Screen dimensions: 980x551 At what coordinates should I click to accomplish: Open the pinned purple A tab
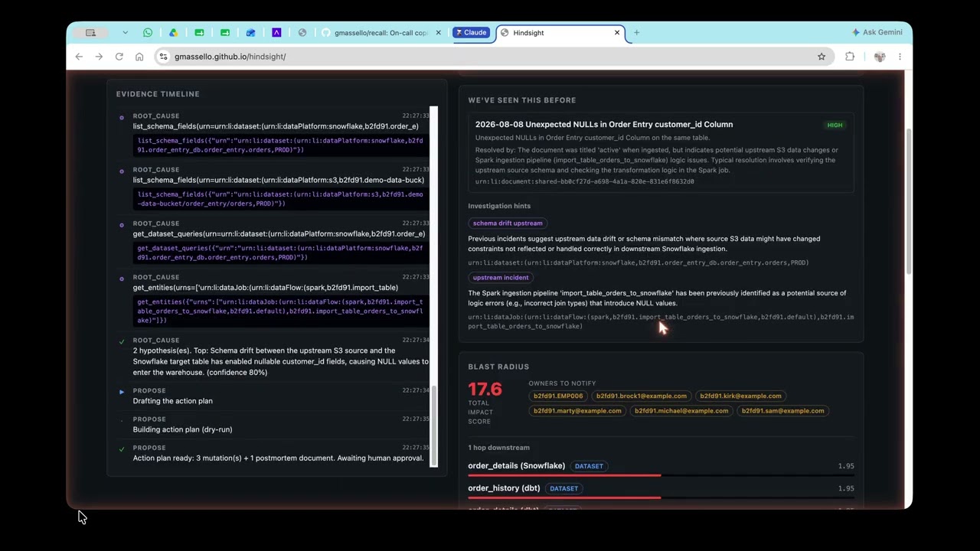[x=276, y=33]
